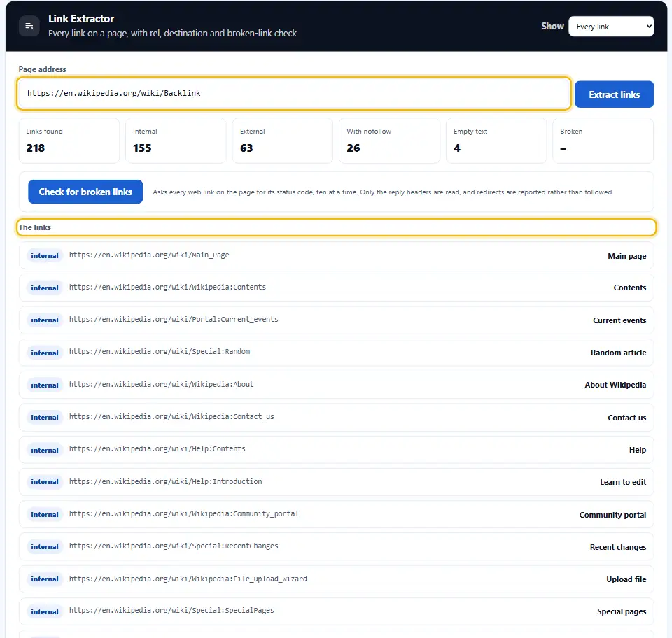Click the Link Extractor title text
This screenshot has height=638, width=672.
pyautogui.click(x=81, y=19)
